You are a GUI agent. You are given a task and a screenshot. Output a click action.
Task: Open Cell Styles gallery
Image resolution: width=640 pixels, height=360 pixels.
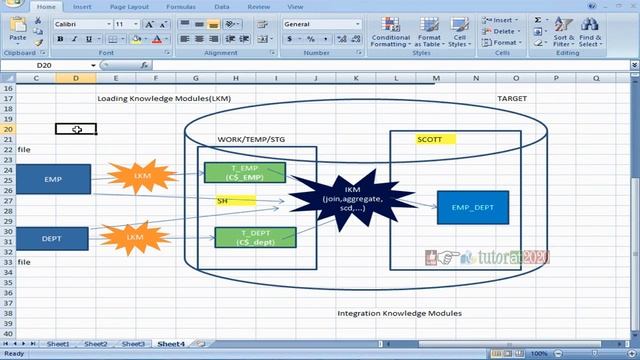coord(460,32)
